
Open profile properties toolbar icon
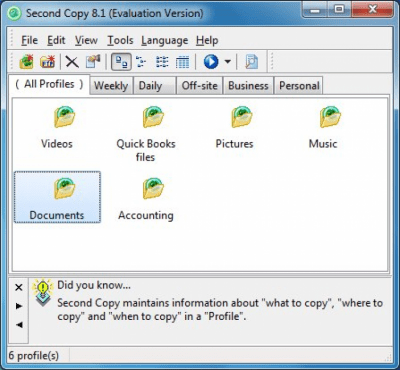pos(93,62)
